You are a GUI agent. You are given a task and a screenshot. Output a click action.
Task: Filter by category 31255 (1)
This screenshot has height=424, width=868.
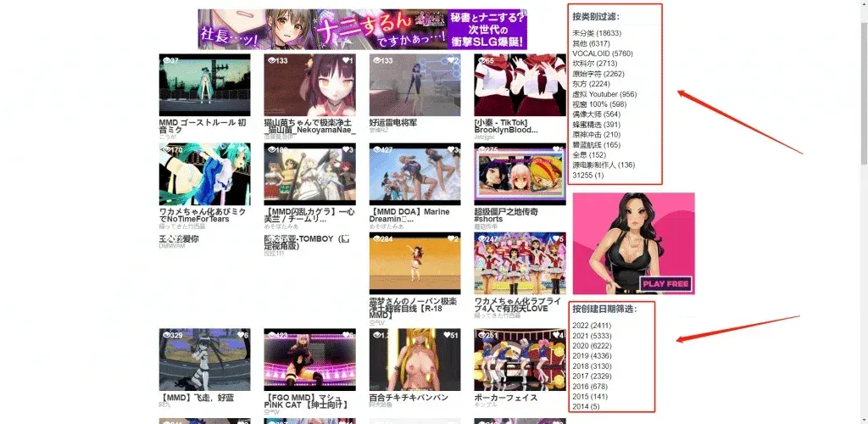(x=588, y=175)
